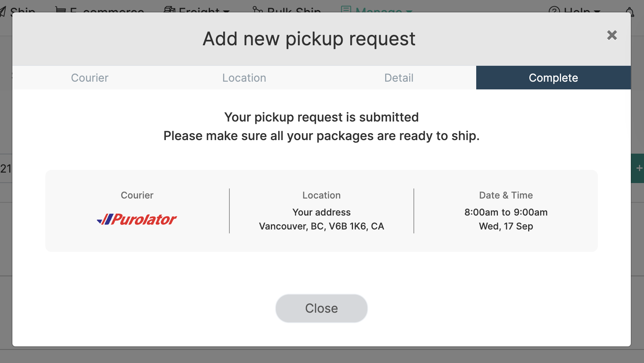Click the 8:00am to 9:00am pickup time
This screenshot has height=363, width=644.
[506, 212]
